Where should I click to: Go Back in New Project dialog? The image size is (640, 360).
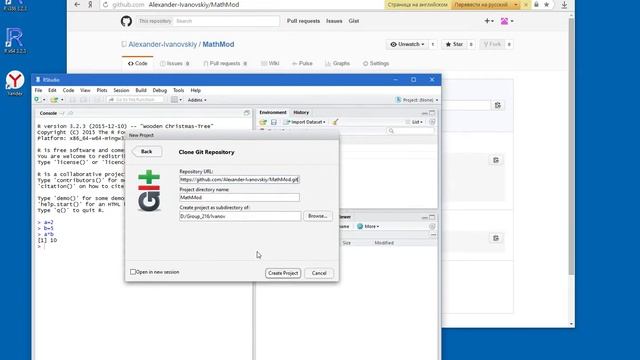coord(147,152)
